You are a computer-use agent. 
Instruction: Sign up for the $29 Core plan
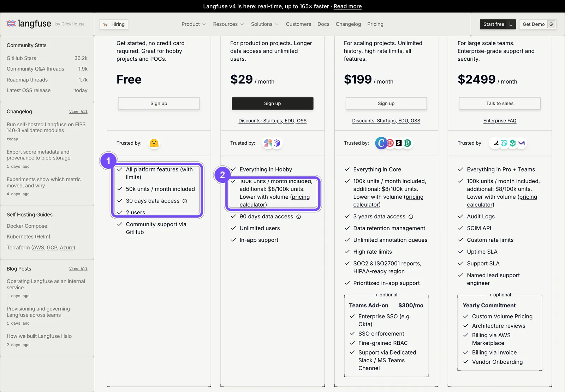point(272,103)
